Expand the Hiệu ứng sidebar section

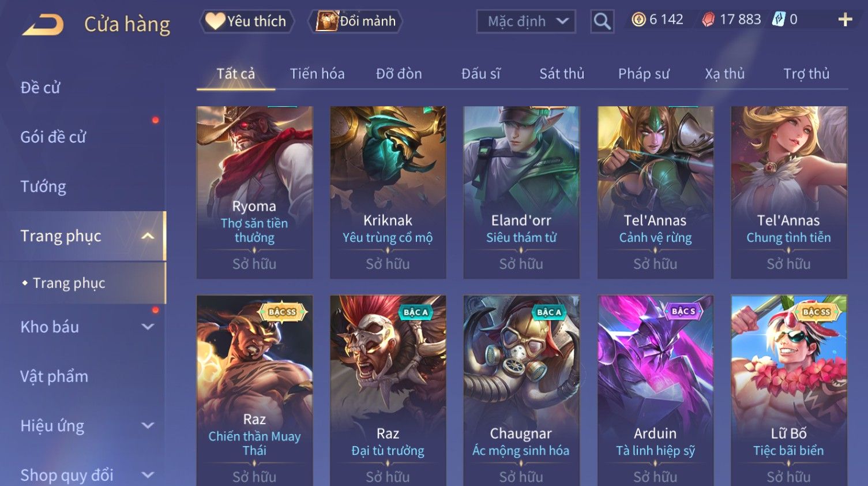point(148,426)
